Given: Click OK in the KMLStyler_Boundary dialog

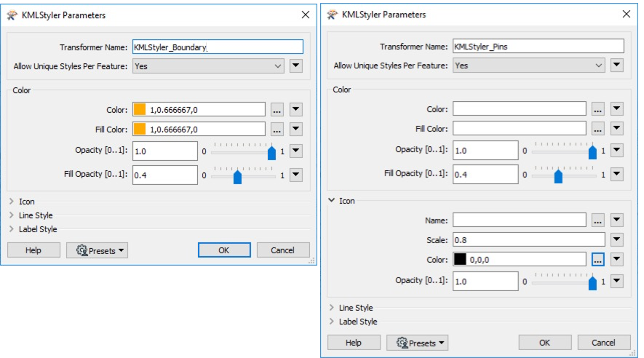Looking at the screenshot, I should pyautogui.click(x=224, y=250).
